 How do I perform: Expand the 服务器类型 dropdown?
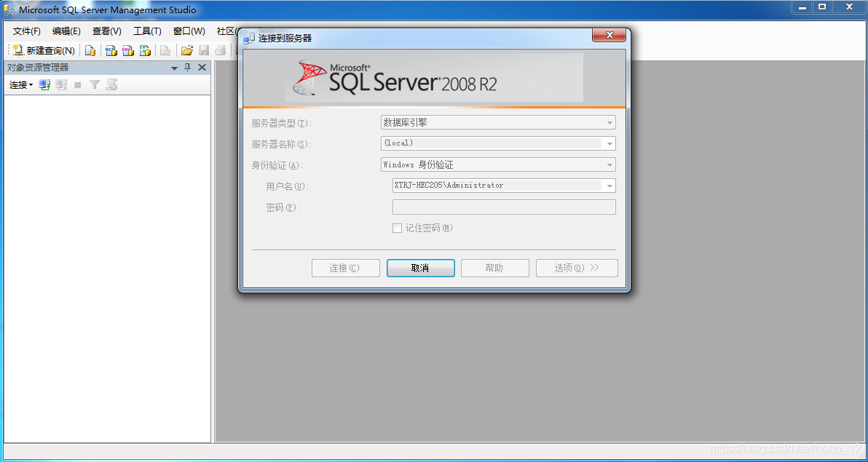(609, 123)
